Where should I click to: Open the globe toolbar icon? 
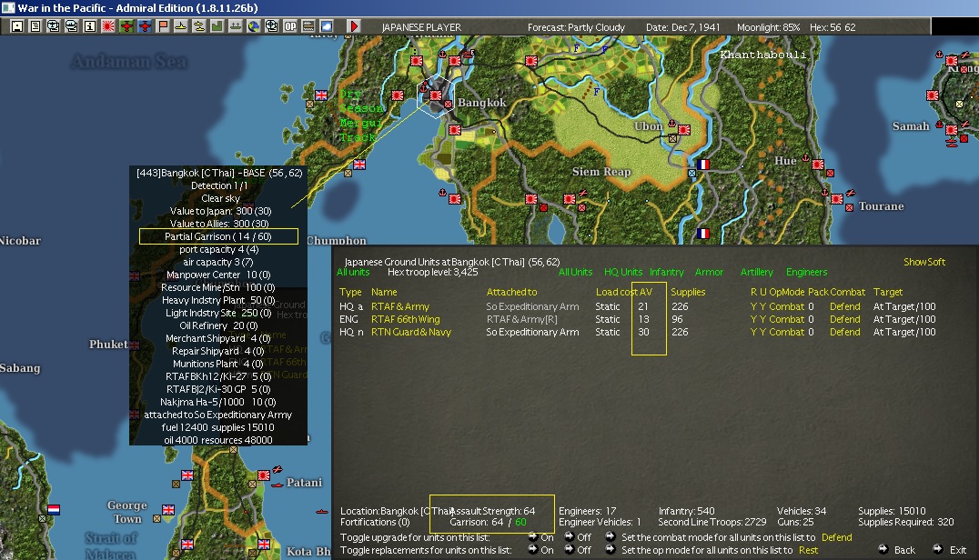click(254, 26)
